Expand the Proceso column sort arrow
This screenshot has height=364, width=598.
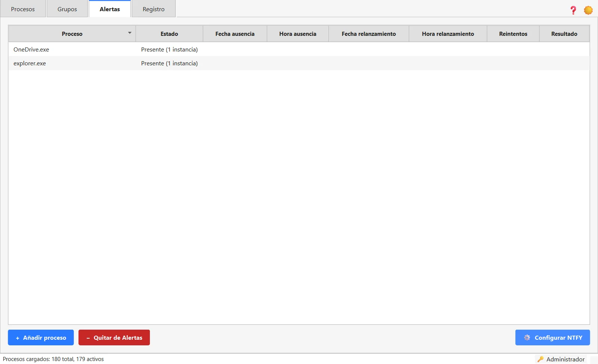(130, 33)
